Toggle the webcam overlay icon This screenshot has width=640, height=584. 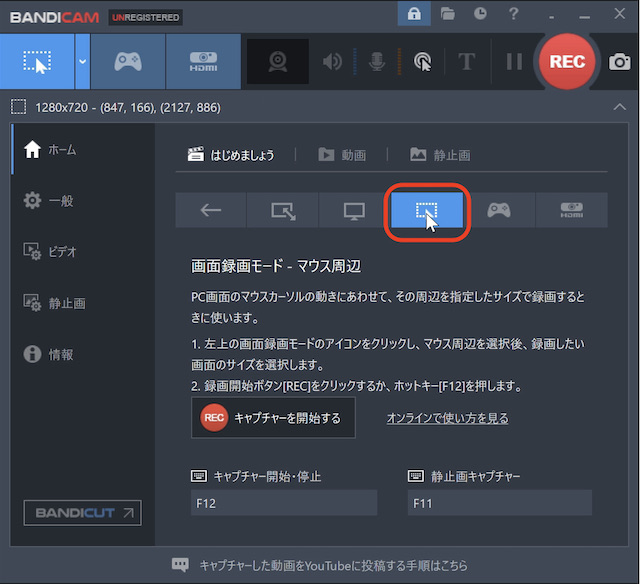pos(278,62)
